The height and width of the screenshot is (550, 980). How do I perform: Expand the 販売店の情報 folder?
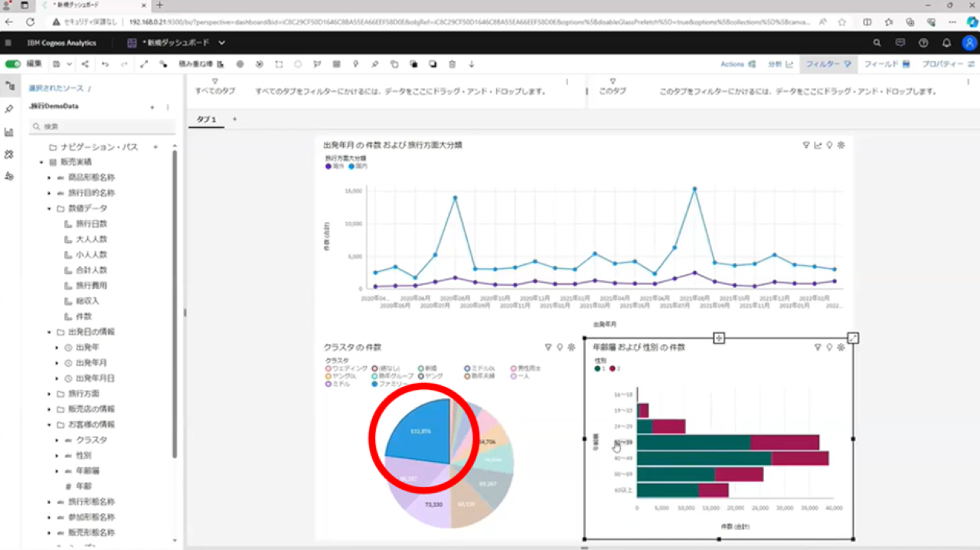pos(50,409)
